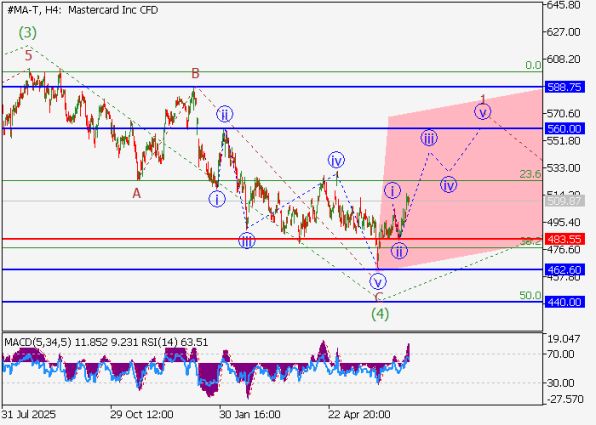Select the green (4) wave label
The width and height of the screenshot is (596, 425).
pos(380,314)
